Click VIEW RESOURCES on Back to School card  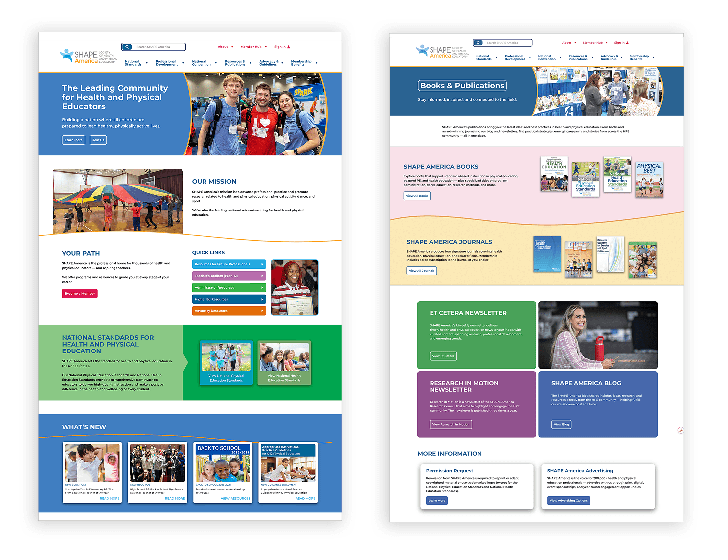pos(235,499)
